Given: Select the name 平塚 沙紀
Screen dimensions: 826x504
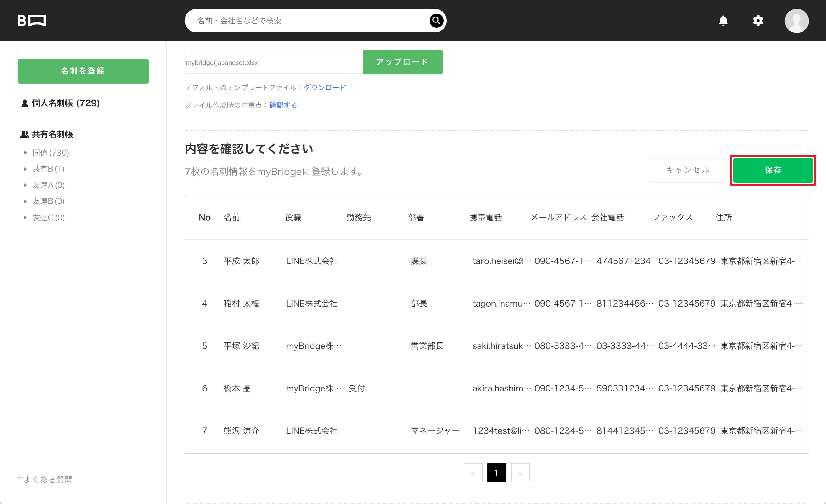Looking at the screenshot, I should 241,346.
